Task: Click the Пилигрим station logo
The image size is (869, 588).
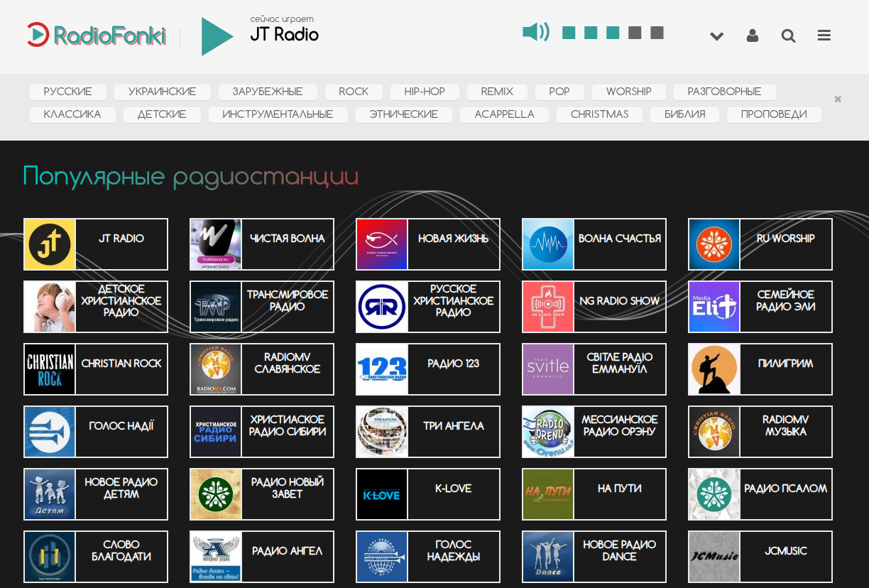Action: point(714,369)
